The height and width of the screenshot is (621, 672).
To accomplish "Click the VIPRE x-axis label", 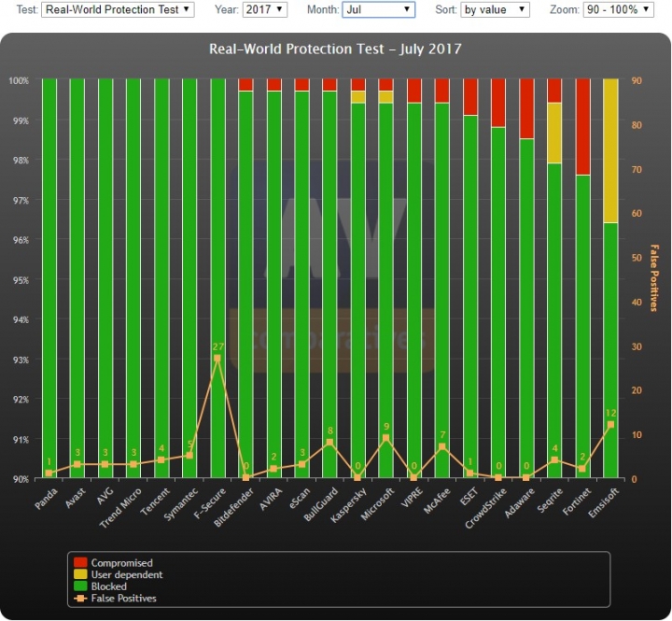I will click(x=412, y=497).
